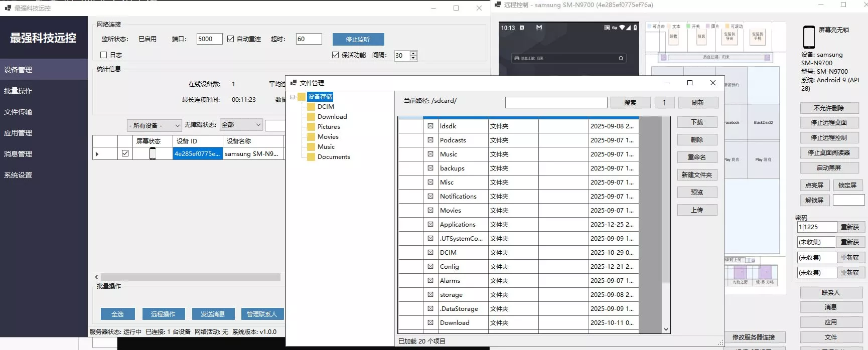The height and width of the screenshot is (350, 868).
Task: Click the 新建文件夹 button
Action: pos(697,175)
